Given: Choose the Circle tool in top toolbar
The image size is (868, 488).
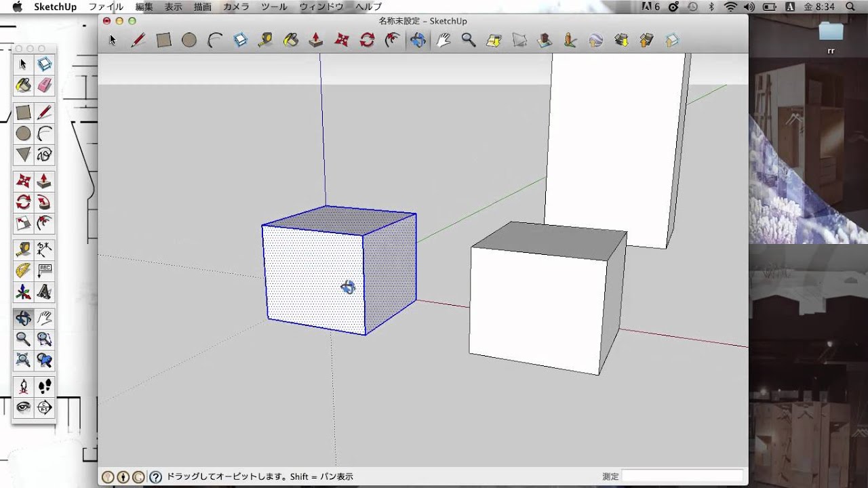Looking at the screenshot, I should [189, 40].
